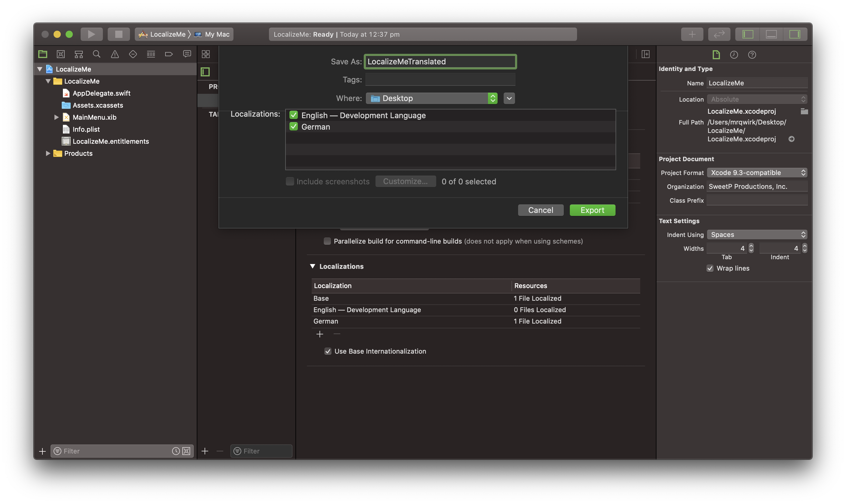The width and height of the screenshot is (846, 504).
Task: Uncheck English Development Language export checkbox
Action: (294, 115)
